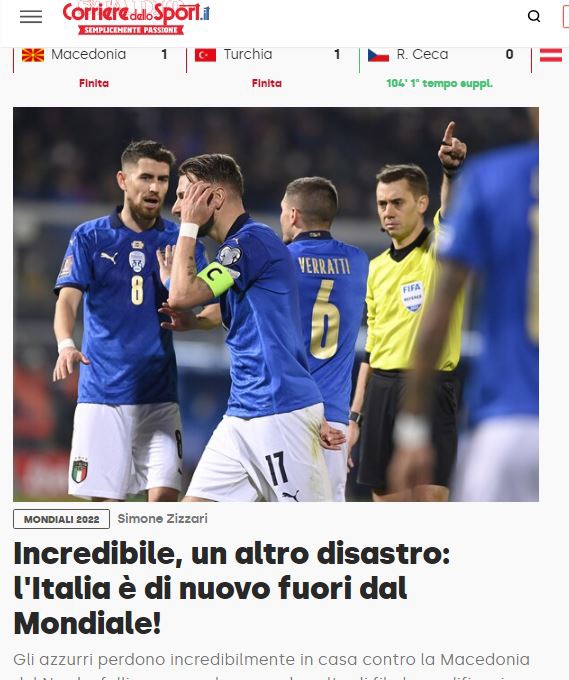Open the Macedonia match score
This screenshot has height=680, width=569.
pyautogui.click(x=164, y=54)
